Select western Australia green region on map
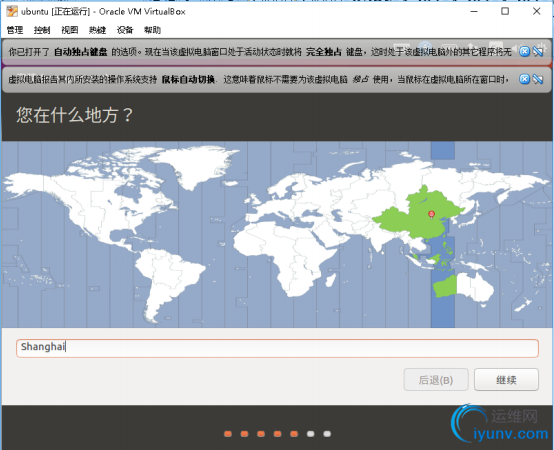 tap(445, 286)
